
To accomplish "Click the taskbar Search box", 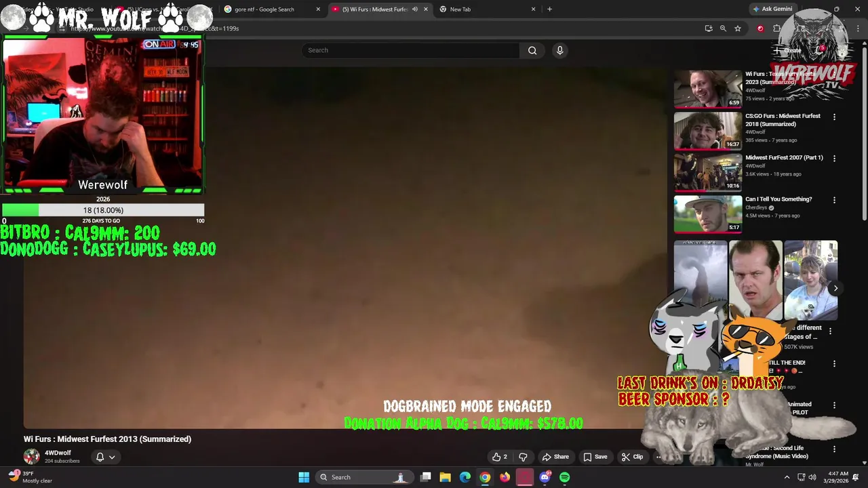I will click(x=364, y=477).
